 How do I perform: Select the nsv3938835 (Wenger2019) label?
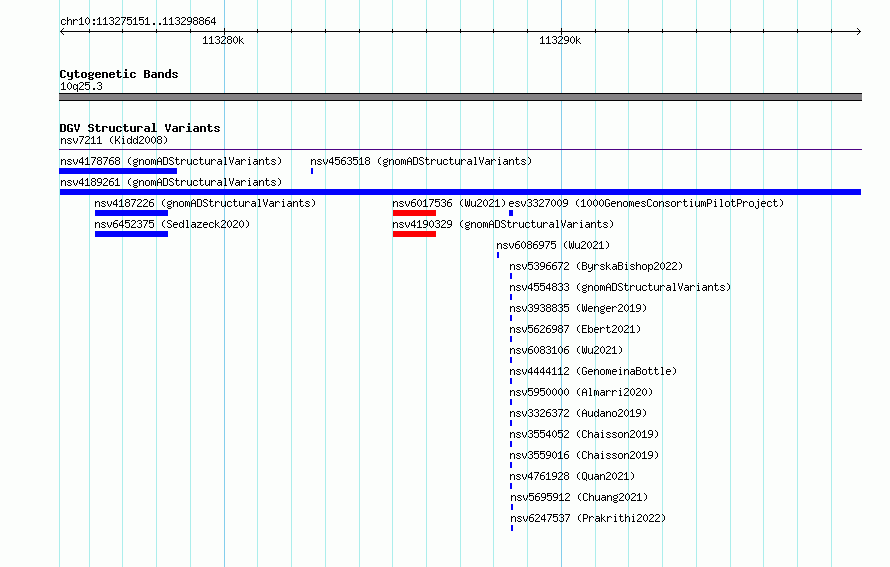click(578, 308)
